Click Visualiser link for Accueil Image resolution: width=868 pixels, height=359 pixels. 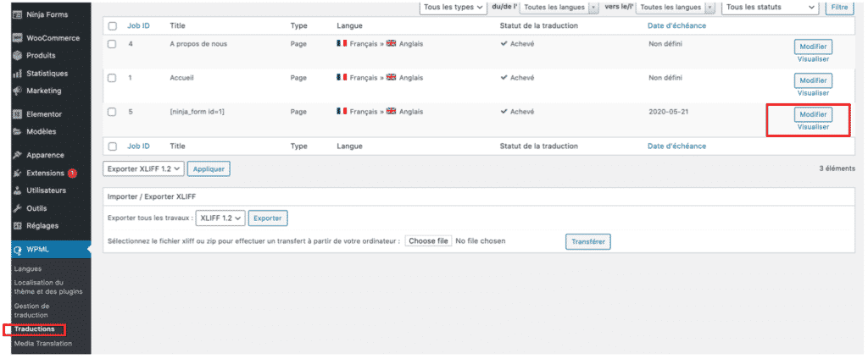(x=813, y=93)
